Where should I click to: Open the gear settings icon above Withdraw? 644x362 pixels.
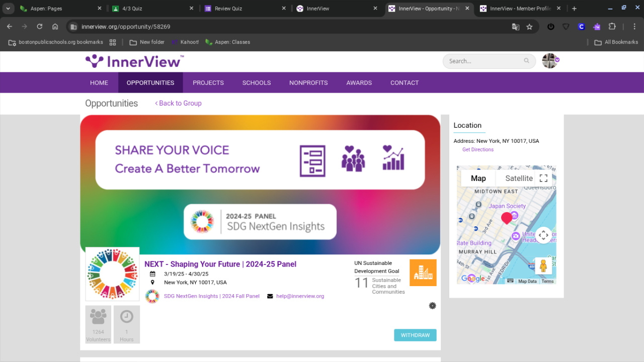click(432, 306)
